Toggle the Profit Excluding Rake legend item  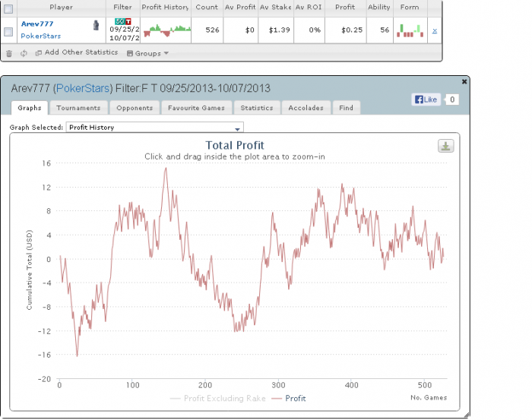(x=218, y=398)
